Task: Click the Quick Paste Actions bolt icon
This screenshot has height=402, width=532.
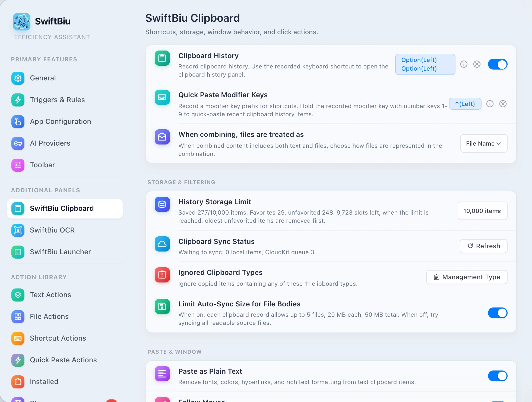Action: pyautogui.click(x=18, y=360)
